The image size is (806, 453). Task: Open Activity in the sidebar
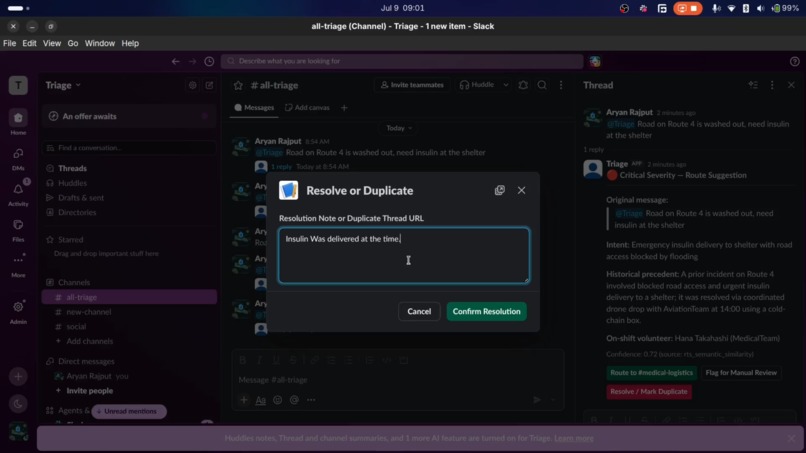(18, 194)
